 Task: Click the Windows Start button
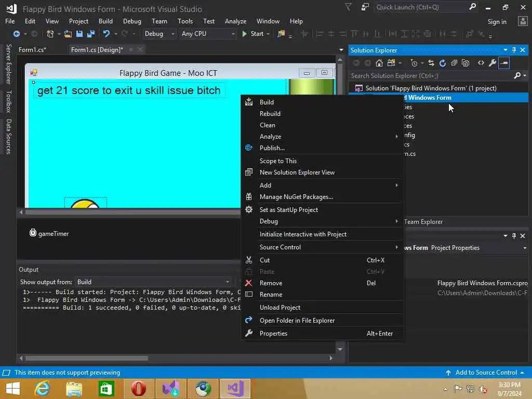click(13, 389)
